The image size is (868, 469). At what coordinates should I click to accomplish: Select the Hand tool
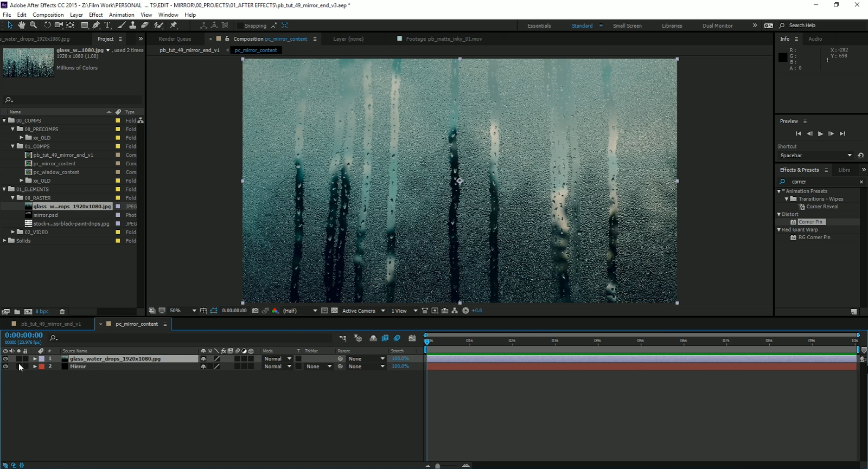coord(22,25)
